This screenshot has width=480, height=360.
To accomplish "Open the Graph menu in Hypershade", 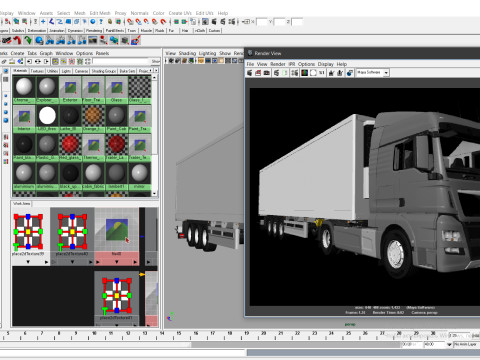I will click(x=46, y=53).
